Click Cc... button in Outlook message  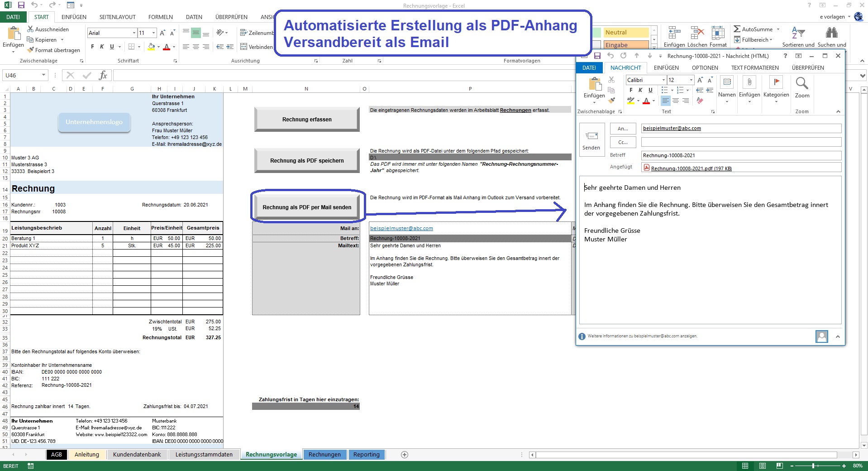623,142
